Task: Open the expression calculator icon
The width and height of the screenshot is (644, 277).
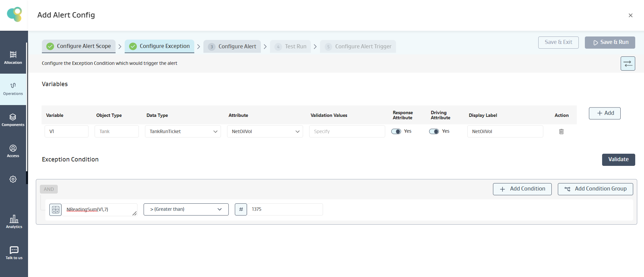Action: [55, 209]
